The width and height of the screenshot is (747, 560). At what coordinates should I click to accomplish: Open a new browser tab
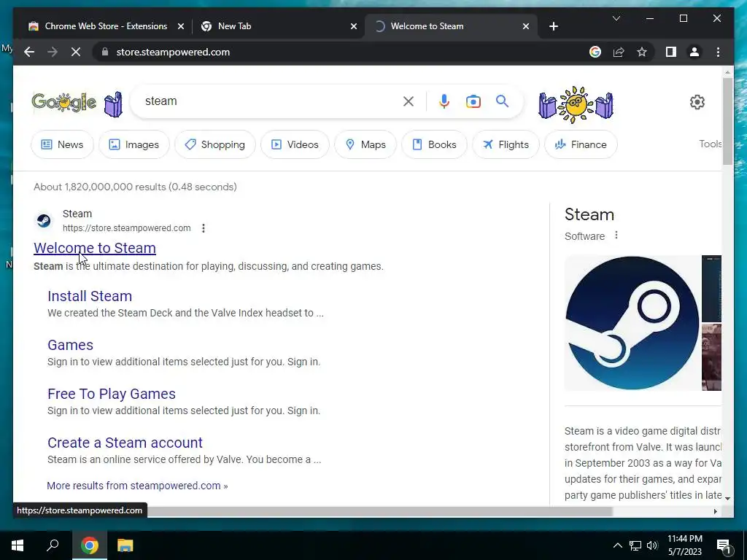553,26
